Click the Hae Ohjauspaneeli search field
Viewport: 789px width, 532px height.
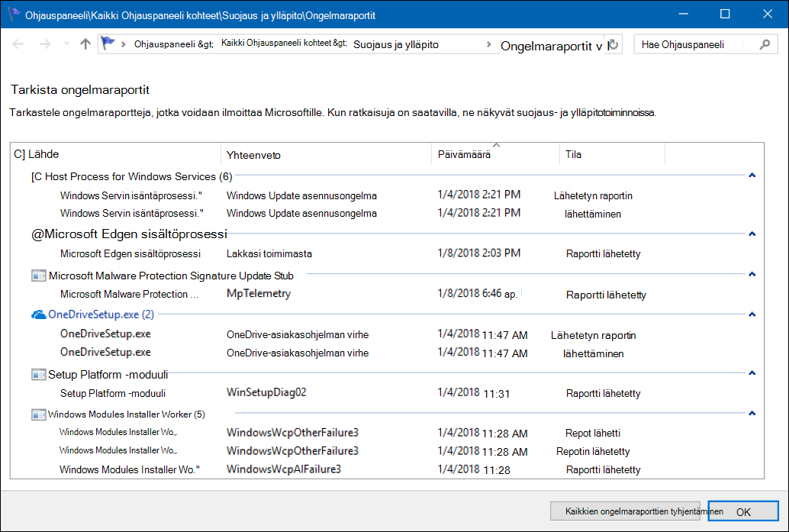click(697, 44)
